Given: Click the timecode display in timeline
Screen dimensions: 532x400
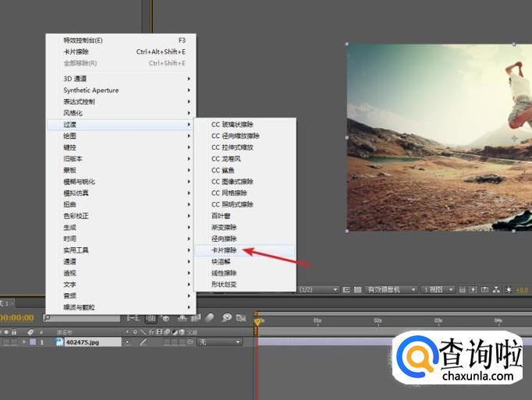Looking at the screenshot, I should 17,318.
